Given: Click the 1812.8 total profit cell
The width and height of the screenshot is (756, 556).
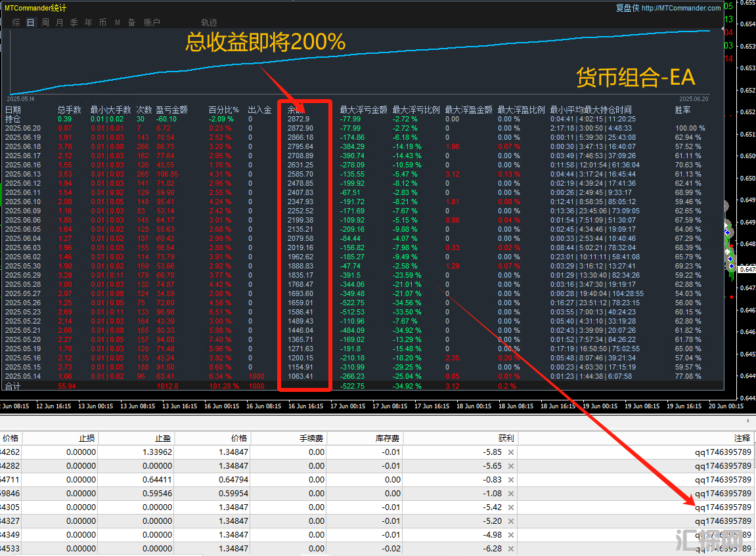Looking at the screenshot, I should pyautogui.click(x=167, y=386).
